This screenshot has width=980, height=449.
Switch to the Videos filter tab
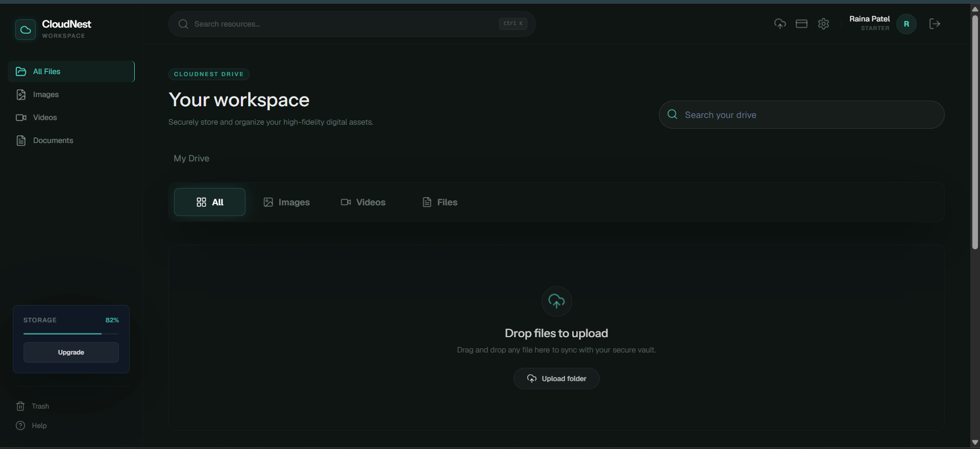[363, 202]
